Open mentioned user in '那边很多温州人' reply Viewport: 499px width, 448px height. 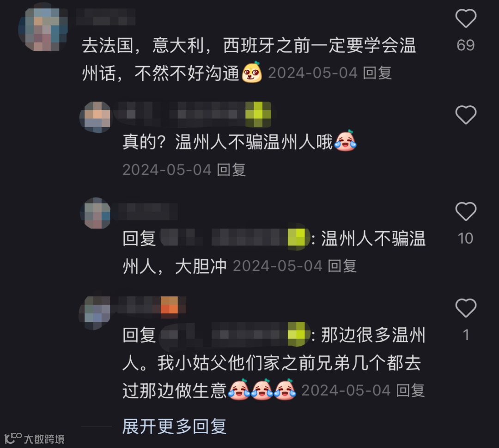pyautogui.click(x=235, y=335)
